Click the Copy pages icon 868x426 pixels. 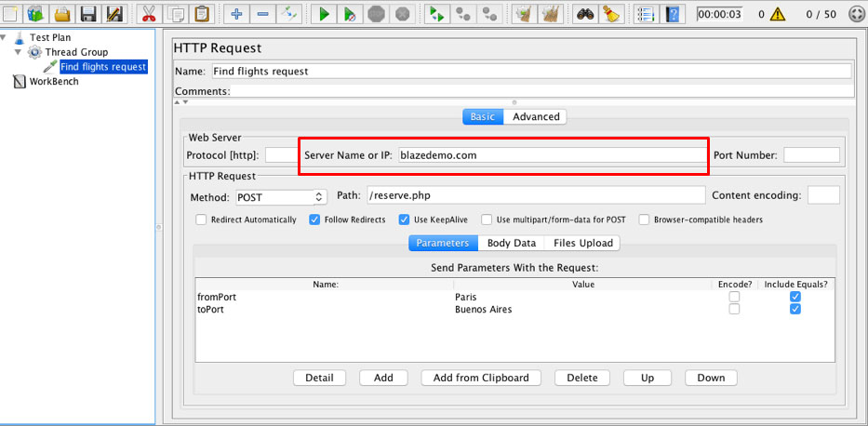point(176,13)
